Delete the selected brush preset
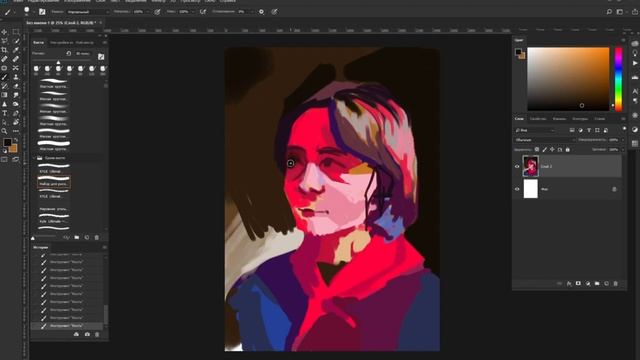The image size is (640, 360). (x=97, y=237)
